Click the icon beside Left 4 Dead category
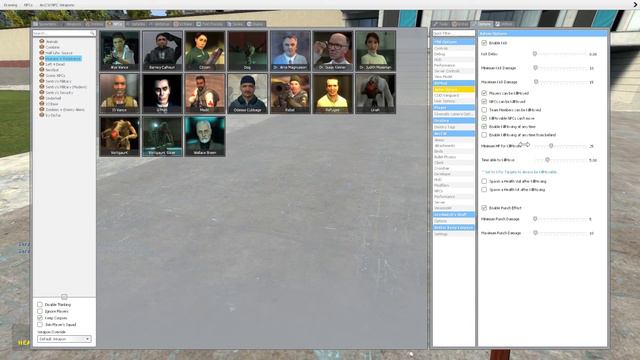 [x=42, y=64]
